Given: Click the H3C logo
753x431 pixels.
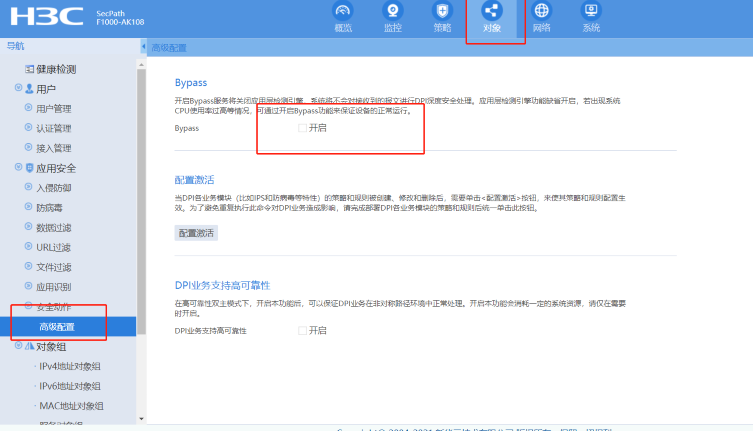Looking at the screenshot, I should (x=47, y=16).
